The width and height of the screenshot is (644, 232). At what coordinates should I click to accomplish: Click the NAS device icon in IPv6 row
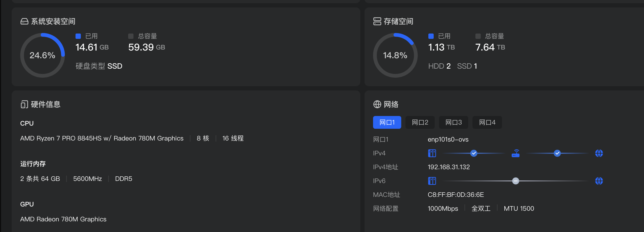(x=432, y=181)
